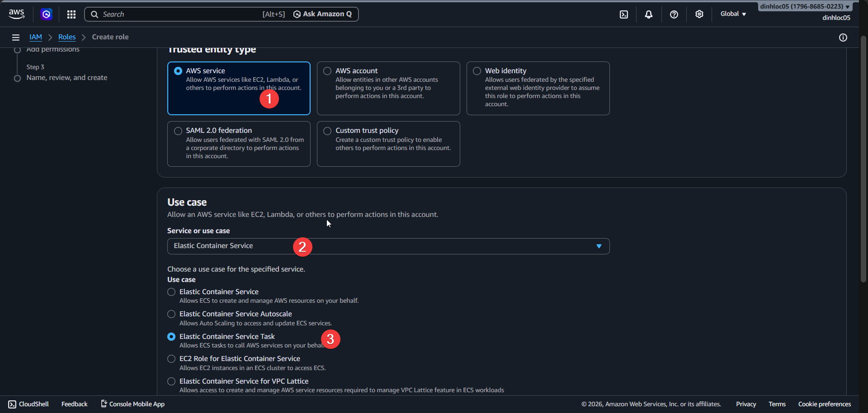Open the Services apps grid
868x413 pixels.
71,14
